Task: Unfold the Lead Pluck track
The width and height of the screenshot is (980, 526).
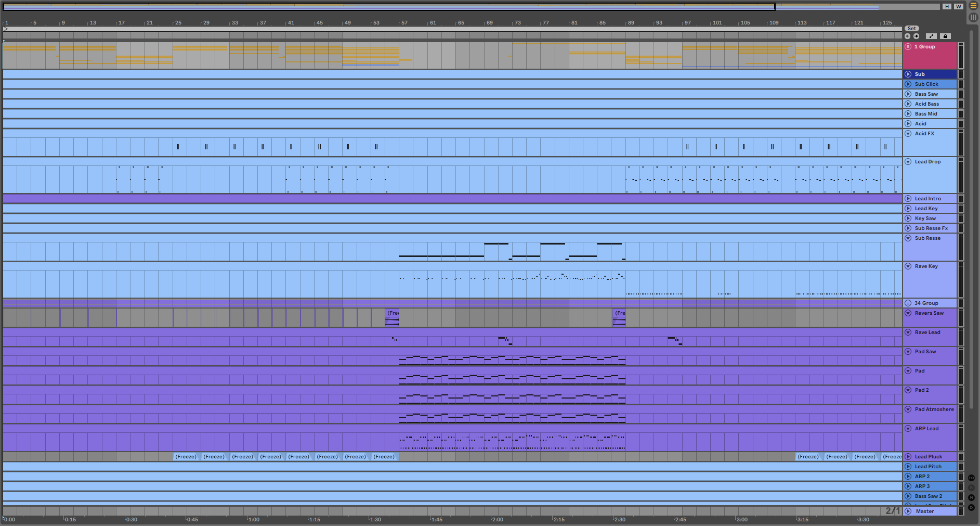Action: coord(908,457)
